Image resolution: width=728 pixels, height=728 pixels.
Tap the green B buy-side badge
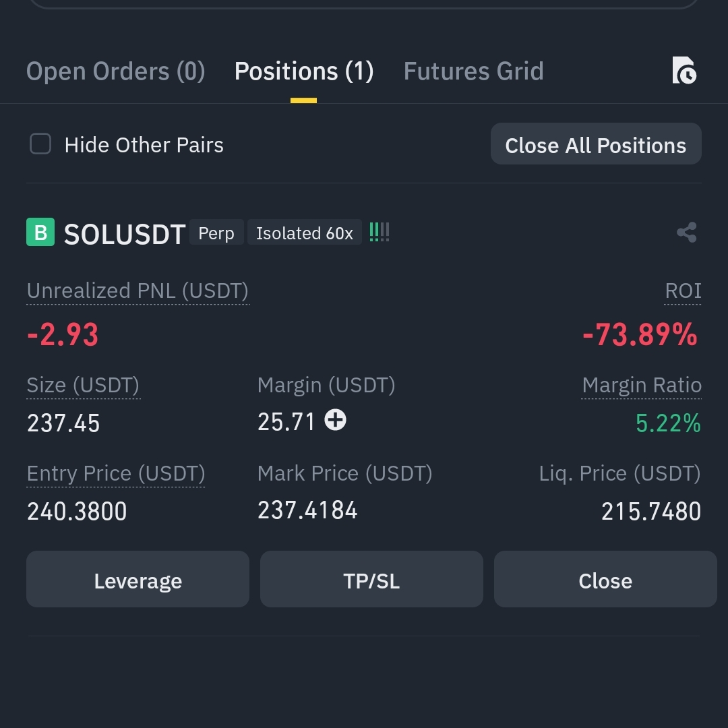pyautogui.click(x=40, y=232)
